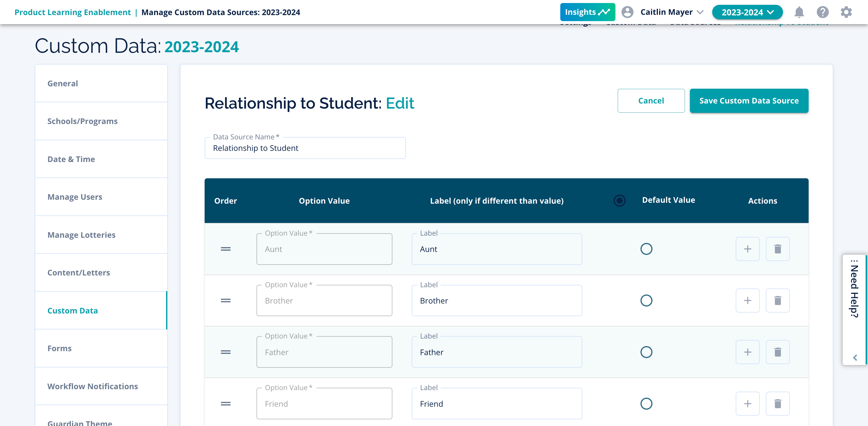Open the settings gear icon

click(x=846, y=12)
